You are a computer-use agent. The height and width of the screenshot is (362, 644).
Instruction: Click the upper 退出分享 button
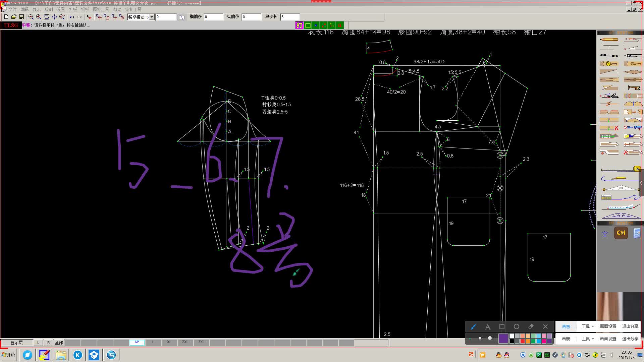click(630, 326)
